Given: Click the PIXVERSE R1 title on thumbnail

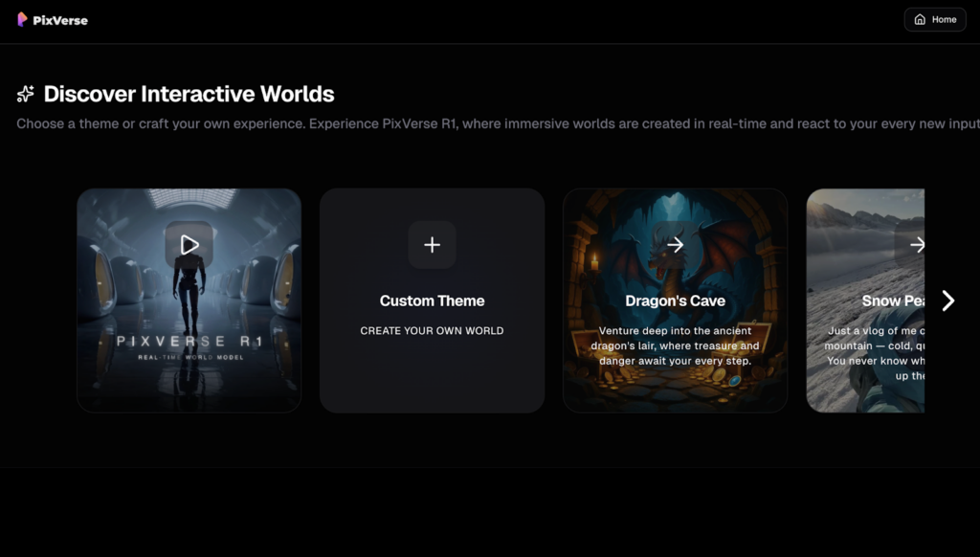Looking at the screenshot, I should pos(189,342).
